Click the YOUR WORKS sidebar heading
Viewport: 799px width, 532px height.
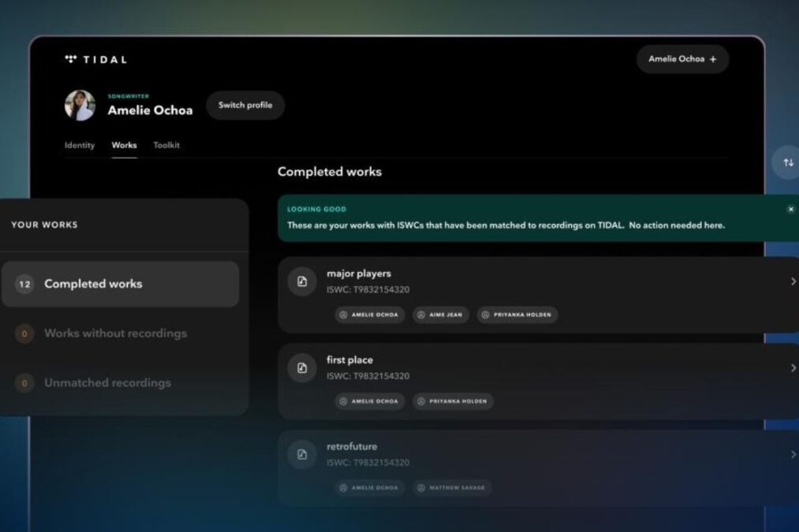tap(45, 225)
